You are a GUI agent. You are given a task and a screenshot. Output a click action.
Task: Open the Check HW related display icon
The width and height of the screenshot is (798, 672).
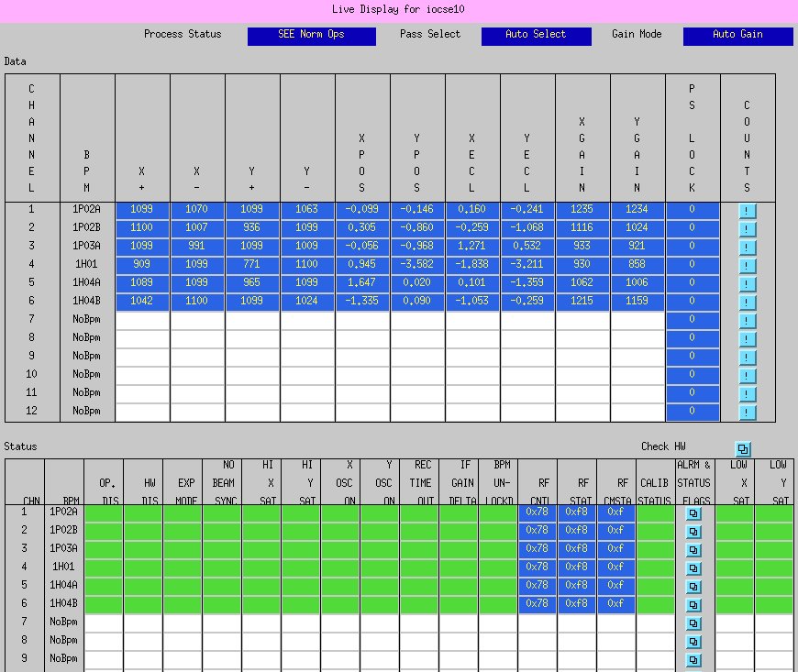[743, 448]
